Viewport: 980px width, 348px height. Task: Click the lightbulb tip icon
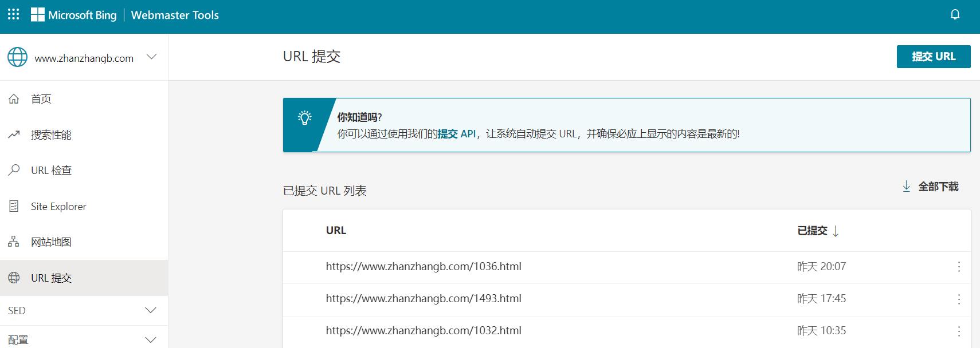pyautogui.click(x=304, y=118)
